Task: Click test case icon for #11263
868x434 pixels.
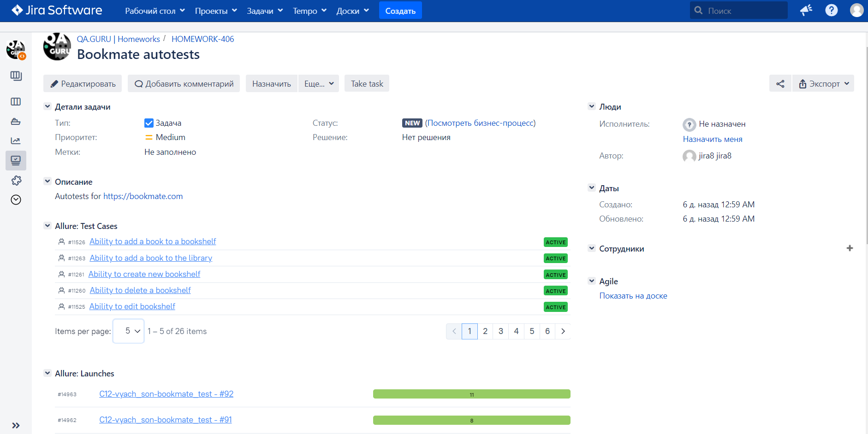Action: (x=61, y=258)
